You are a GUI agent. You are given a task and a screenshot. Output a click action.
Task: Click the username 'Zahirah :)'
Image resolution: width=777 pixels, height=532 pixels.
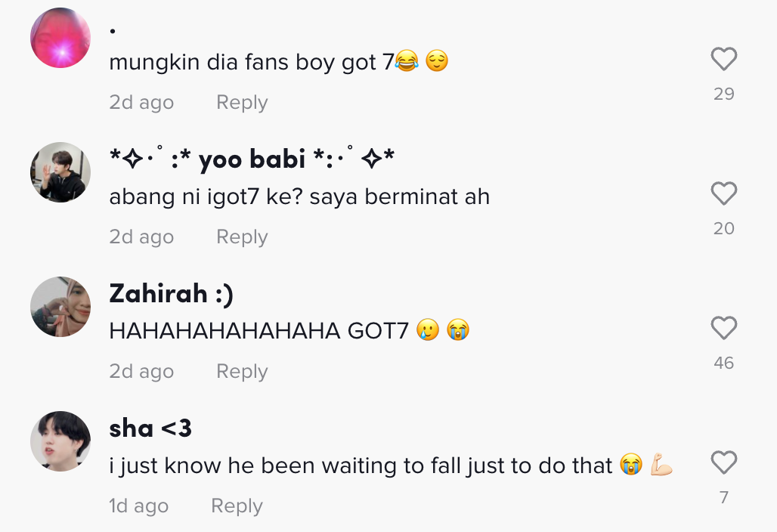pos(171,294)
